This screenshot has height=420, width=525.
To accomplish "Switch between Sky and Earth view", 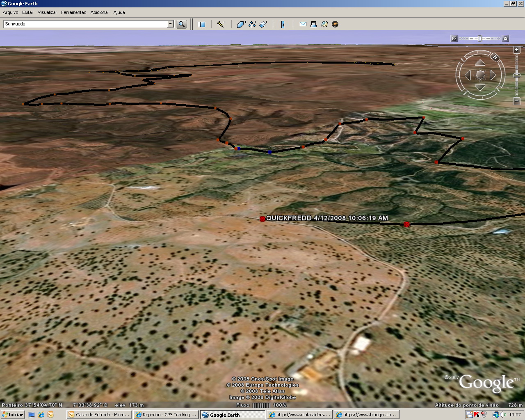I will [335, 24].
